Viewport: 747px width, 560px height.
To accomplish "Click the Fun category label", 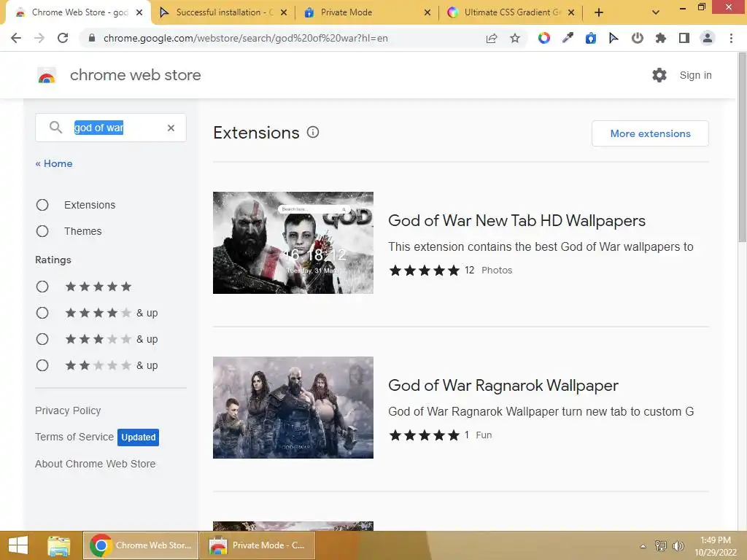I will click(484, 435).
